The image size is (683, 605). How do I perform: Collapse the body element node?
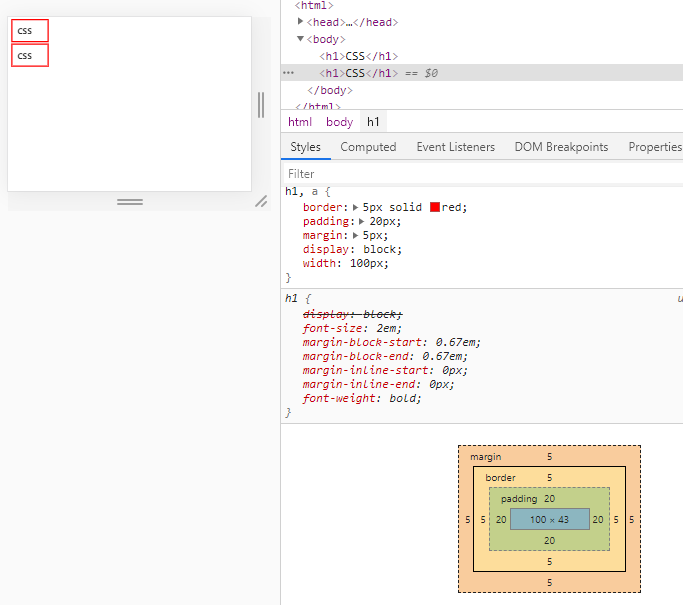pos(300,39)
